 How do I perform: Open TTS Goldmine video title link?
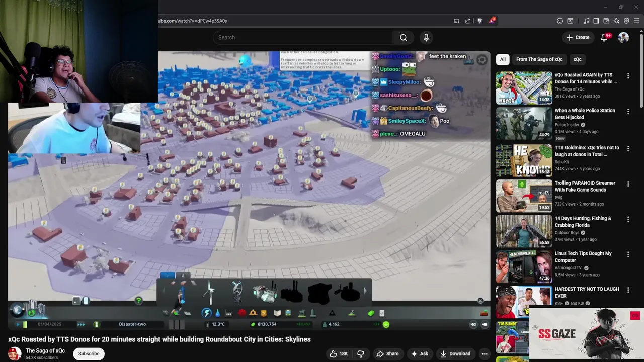pyautogui.click(x=587, y=151)
